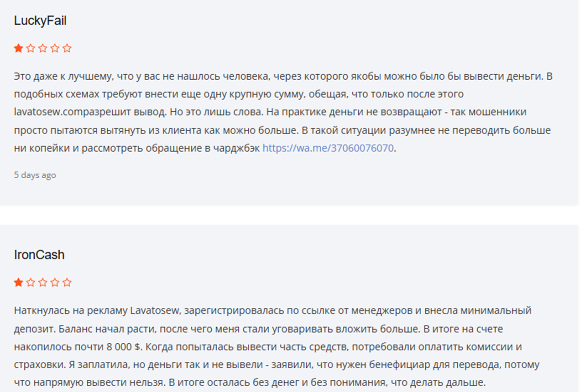Image resolution: width=580 pixels, height=392 pixels.
Task: Click the second star in IronCash's rating
Action: click(x=31, y=283)
